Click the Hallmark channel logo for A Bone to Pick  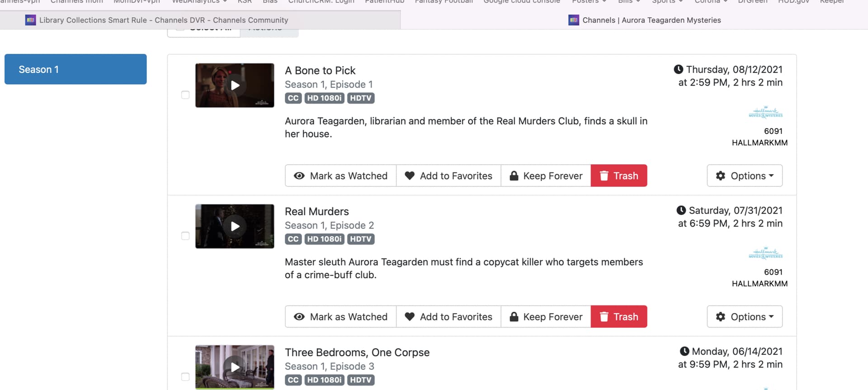(765, 113)
